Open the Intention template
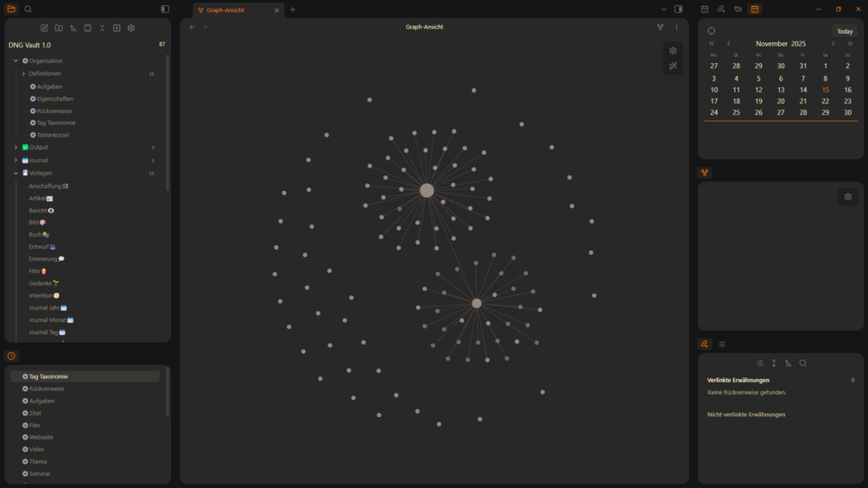The image size is (868, 488). click(x=44, y=295)
